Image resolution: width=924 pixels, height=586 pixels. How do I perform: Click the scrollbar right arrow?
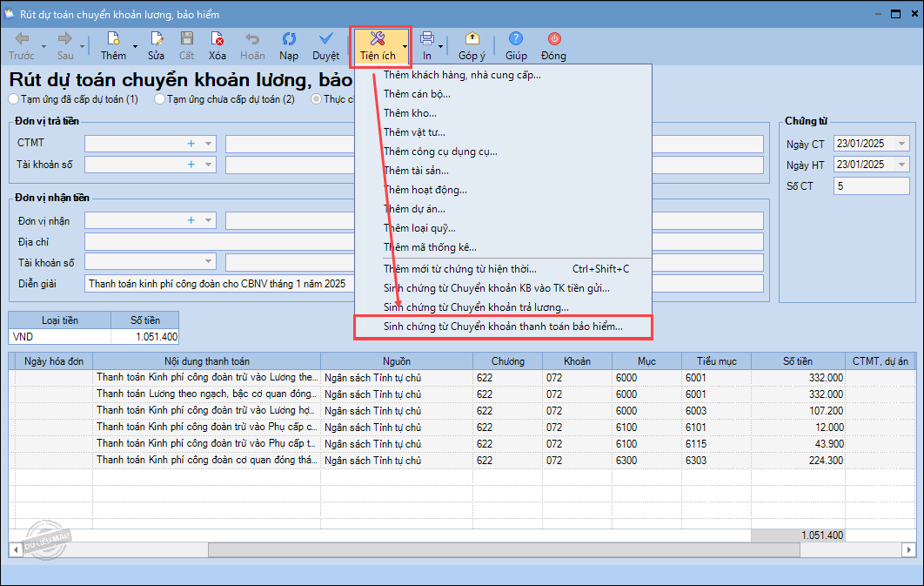[908, 549]
